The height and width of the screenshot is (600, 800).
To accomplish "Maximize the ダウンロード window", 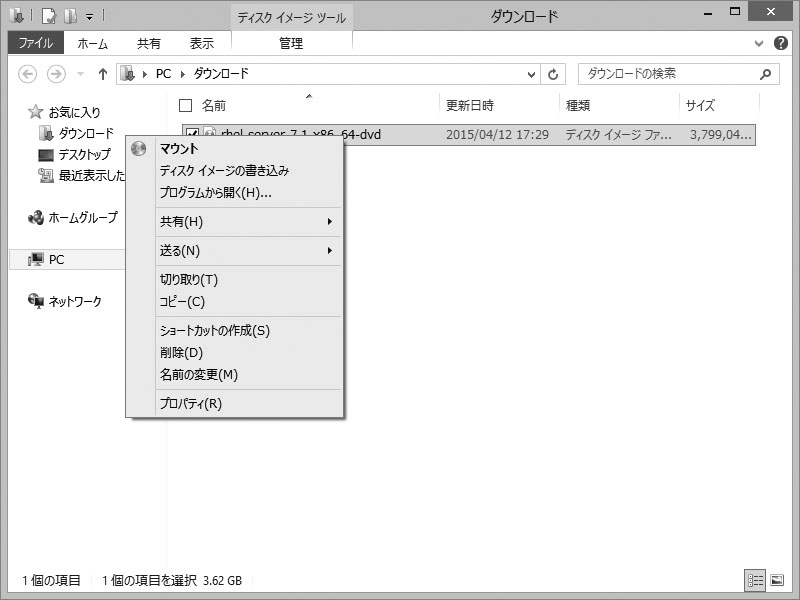I will 735,12.
